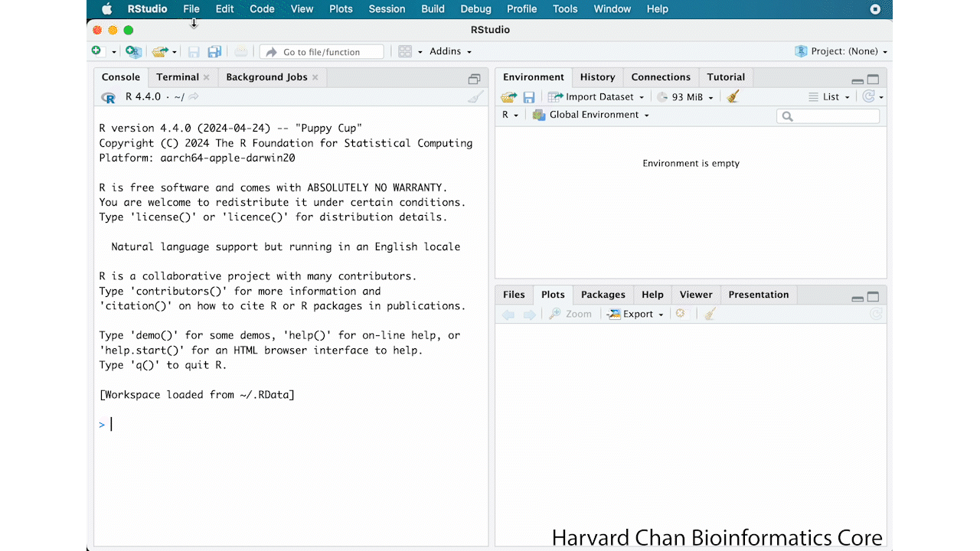Screen dimensions: 980x551
Task: Click the Create a Project icon
Action: 134,51
